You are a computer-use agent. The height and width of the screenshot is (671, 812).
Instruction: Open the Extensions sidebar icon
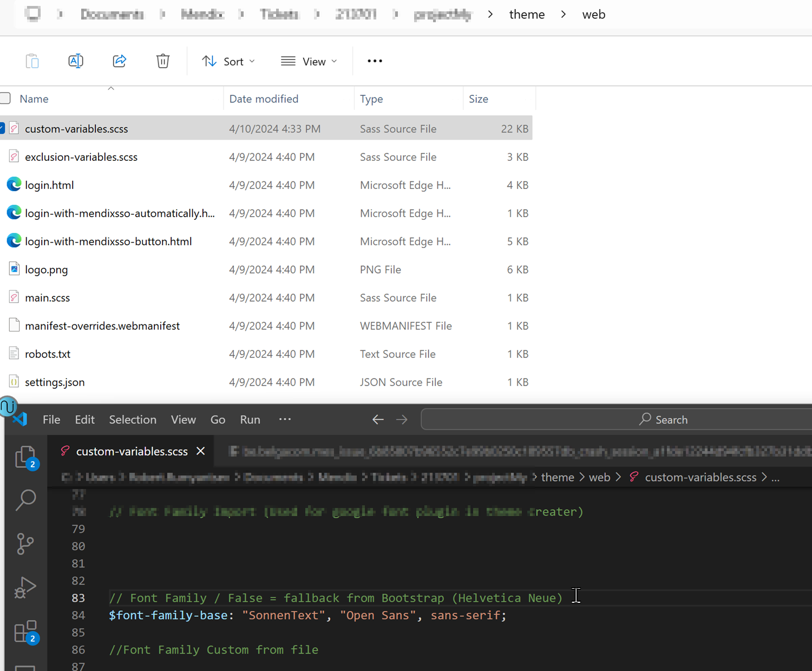(25, 631)
